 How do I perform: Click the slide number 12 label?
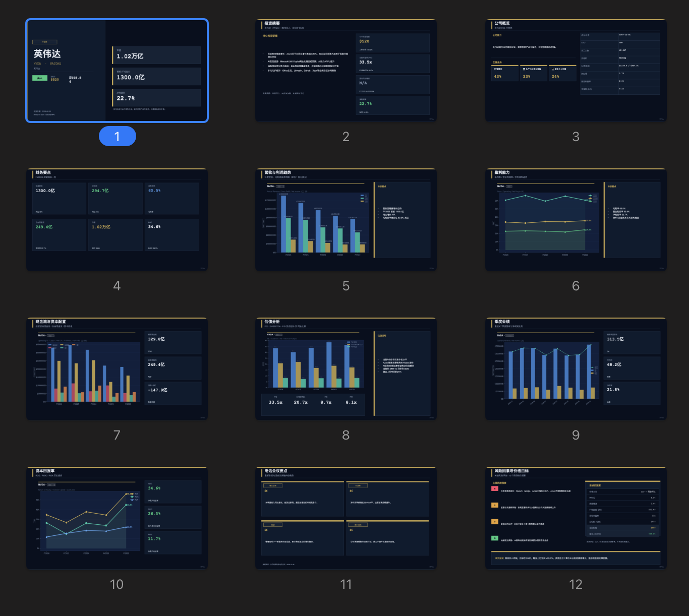click(x=576, y=584)
